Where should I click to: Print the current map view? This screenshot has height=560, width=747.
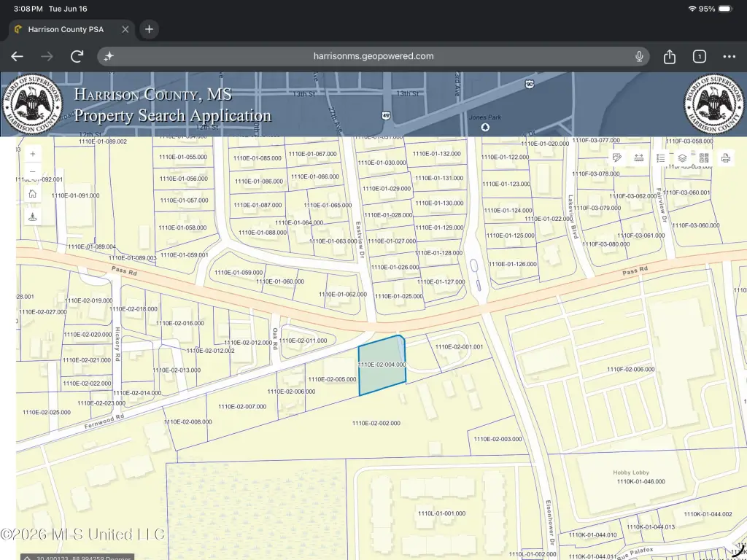pyautogui.click(x=726, y=157)
